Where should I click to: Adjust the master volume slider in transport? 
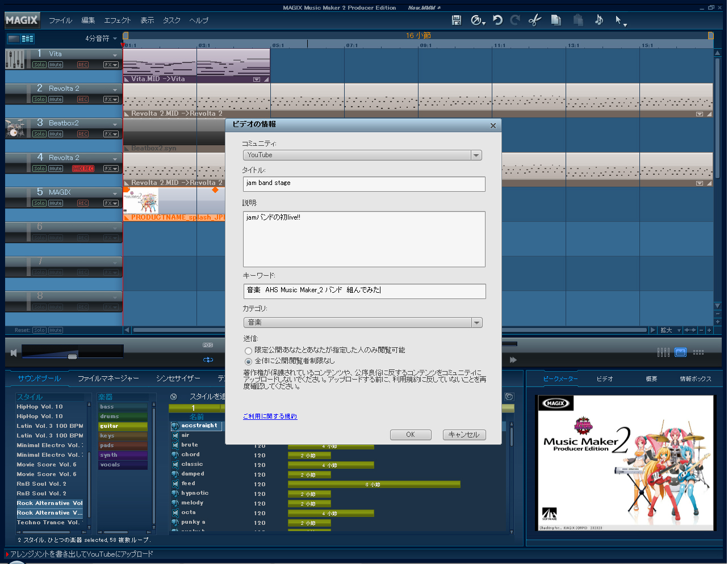pyautogui.click(x=72, y=356)
